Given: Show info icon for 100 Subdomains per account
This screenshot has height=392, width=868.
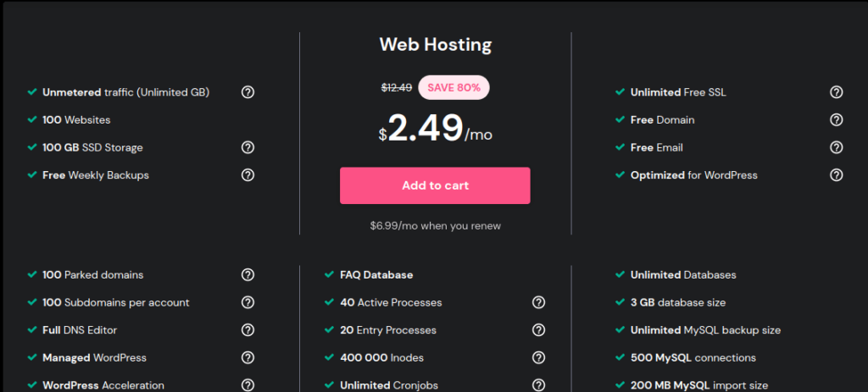Looking at the screenshot, I should pos(248,302).
